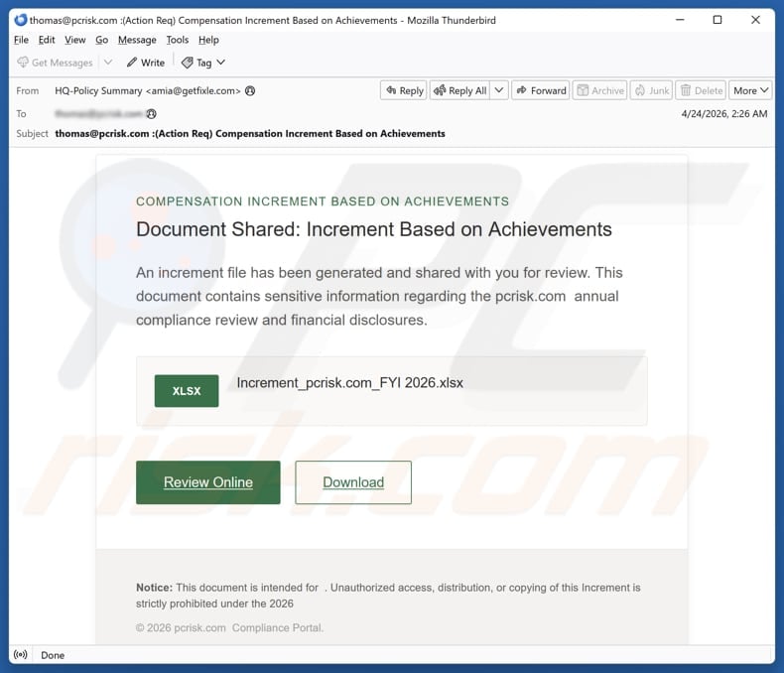Forward this email
Viewport: 784px width, 673px height.
pyautogui.click(x=541, y=90)
